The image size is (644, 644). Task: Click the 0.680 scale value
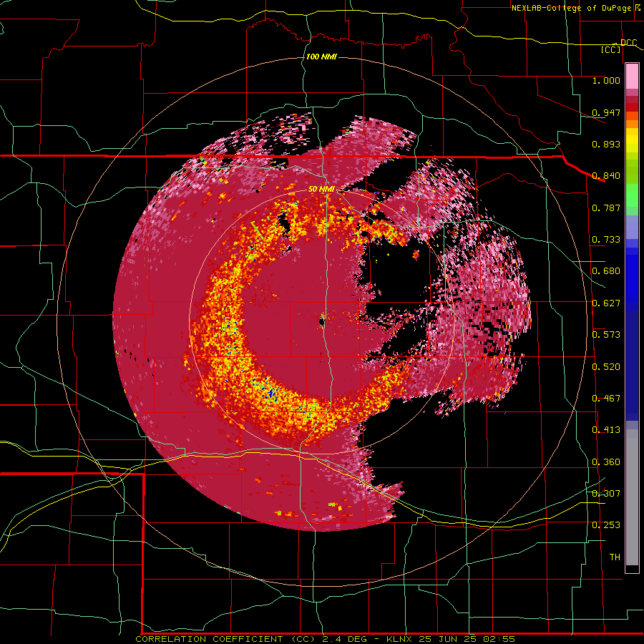pos(606,271)
